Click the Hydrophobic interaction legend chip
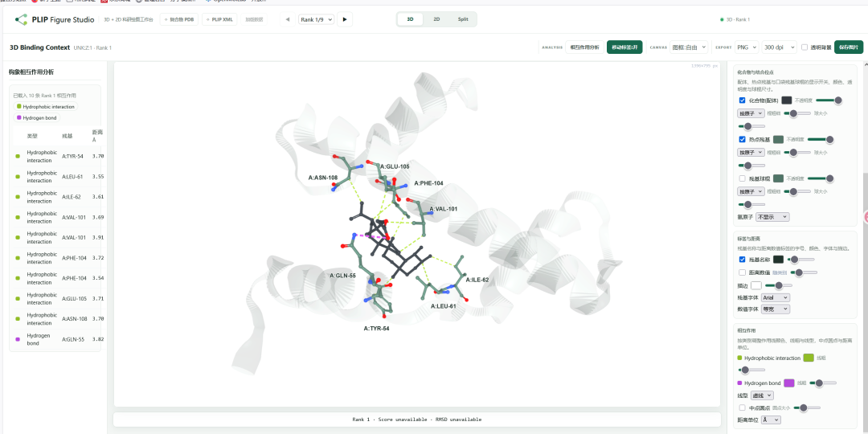This screenshot has height=434, width=868. (x=47, y=106)
